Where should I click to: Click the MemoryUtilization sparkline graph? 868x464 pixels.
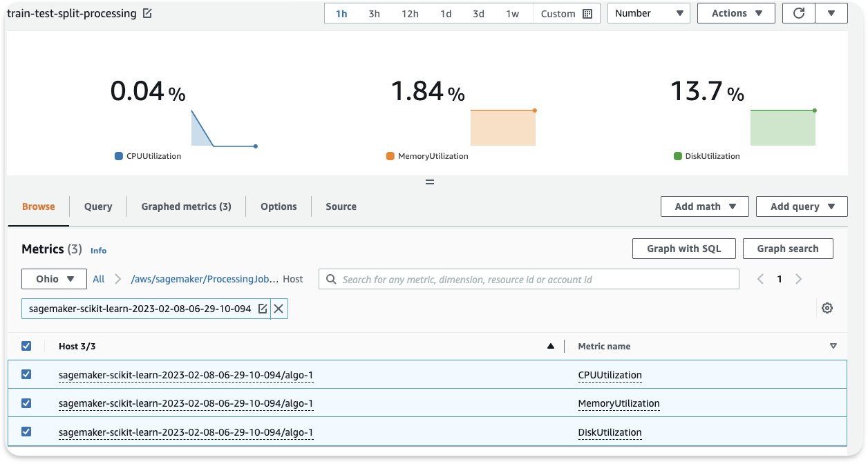(503, 128)
